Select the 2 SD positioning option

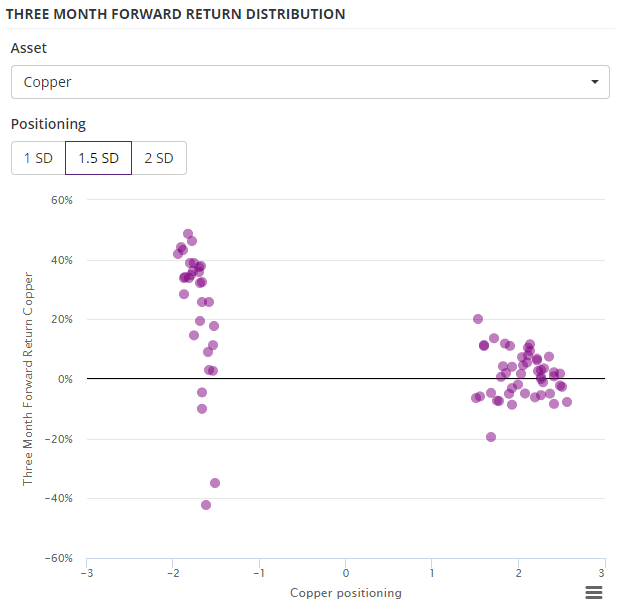pyautogui.click(x=159, y=158)
